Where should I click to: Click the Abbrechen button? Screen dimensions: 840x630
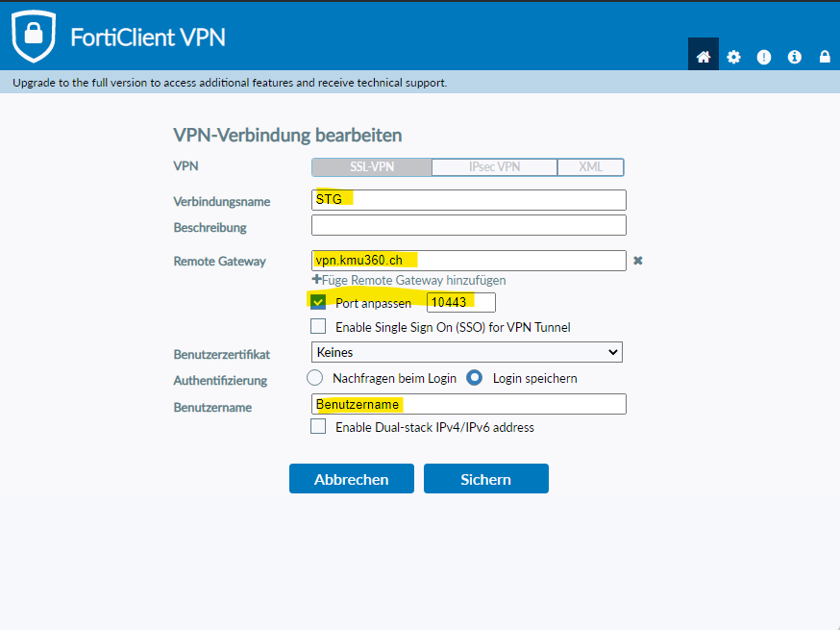tap(351, 479)
